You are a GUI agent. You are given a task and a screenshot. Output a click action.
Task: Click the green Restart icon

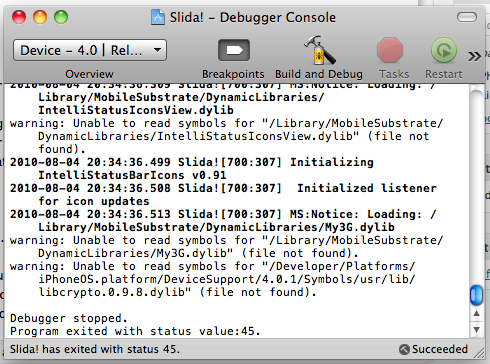pos(444,50)
